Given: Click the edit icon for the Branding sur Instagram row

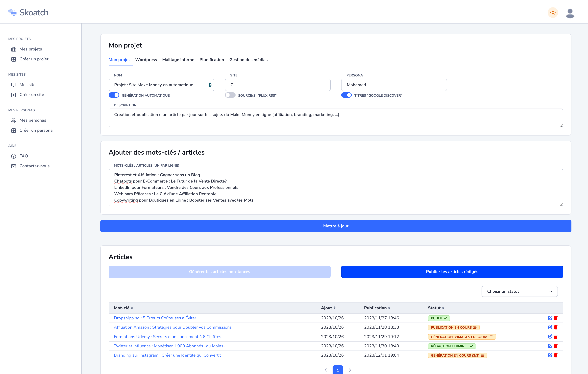Looking at the screenshot, I should [550, 355].
